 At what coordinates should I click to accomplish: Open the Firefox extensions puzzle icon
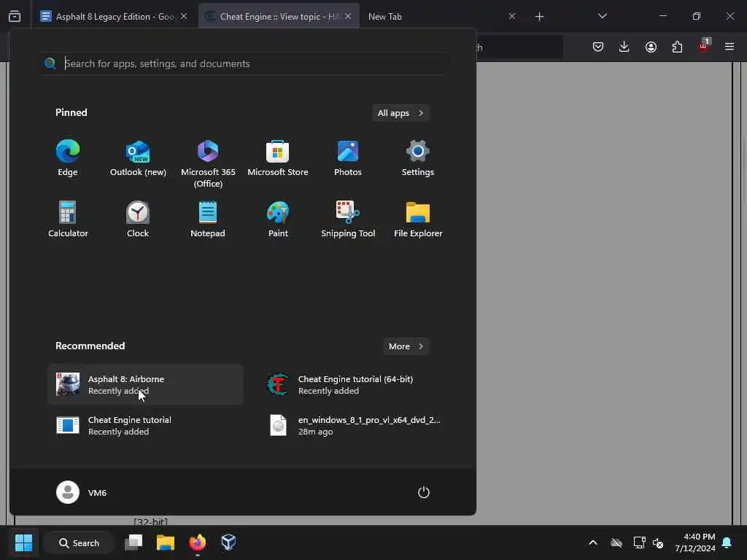pos(677,47)
